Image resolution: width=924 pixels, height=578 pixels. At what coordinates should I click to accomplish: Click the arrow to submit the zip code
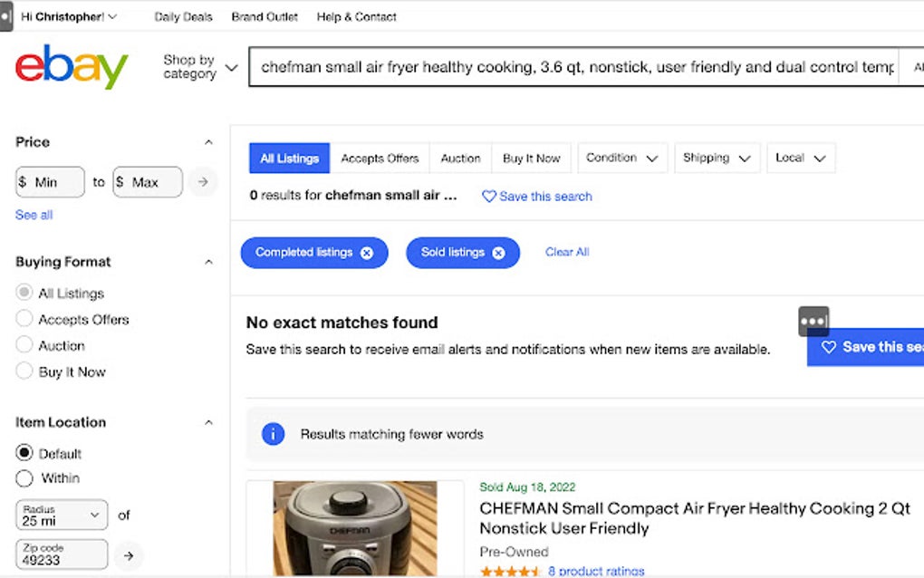[130, 556]
